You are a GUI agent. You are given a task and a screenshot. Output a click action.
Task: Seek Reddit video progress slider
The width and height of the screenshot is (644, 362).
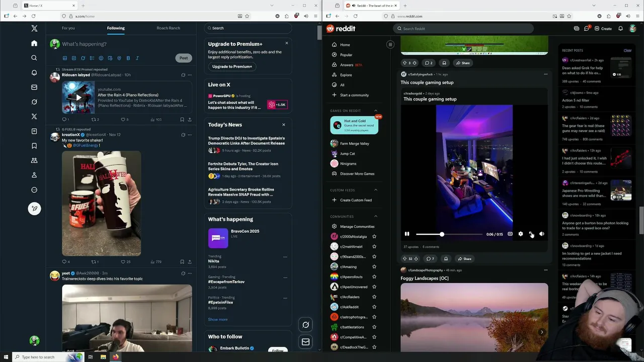pos(449,234)
